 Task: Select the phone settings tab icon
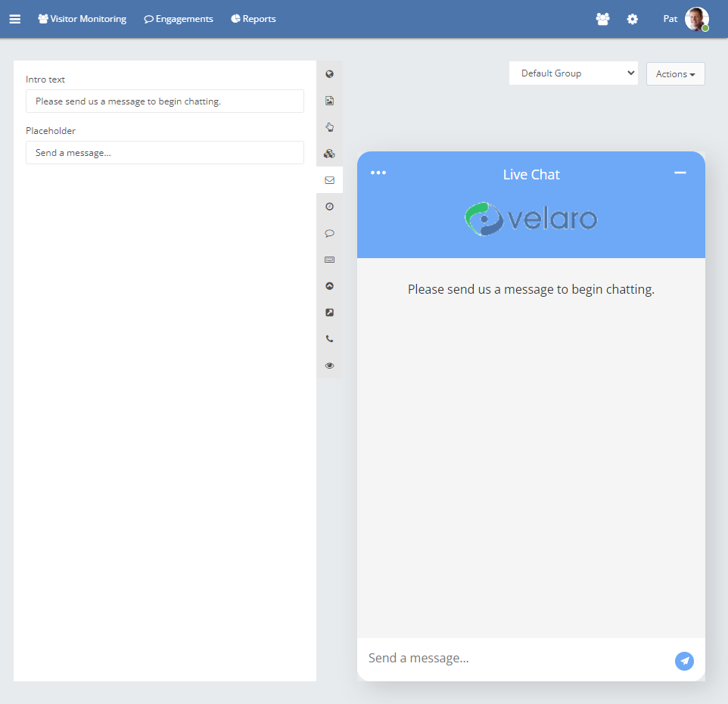(329, 339)
